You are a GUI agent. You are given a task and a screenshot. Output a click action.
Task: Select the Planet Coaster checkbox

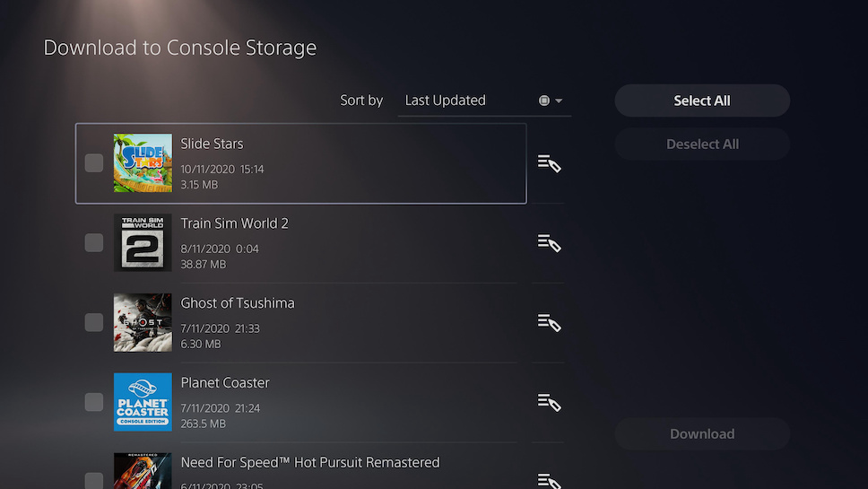pos(94,402)
